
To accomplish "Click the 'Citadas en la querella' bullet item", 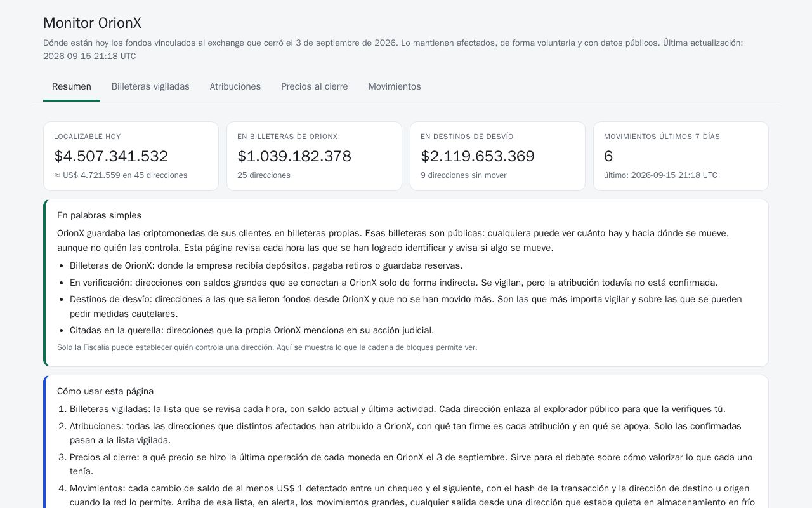I will (x=252, y=330).
